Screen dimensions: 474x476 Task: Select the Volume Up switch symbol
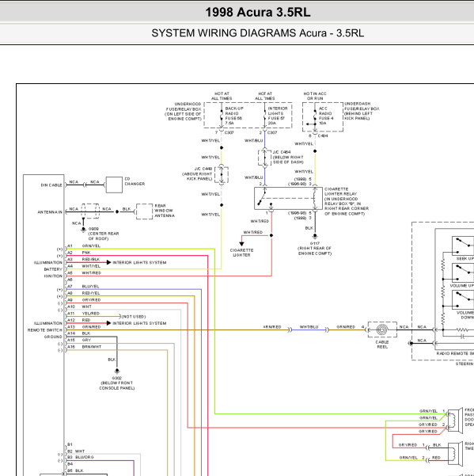pos(462,273)
